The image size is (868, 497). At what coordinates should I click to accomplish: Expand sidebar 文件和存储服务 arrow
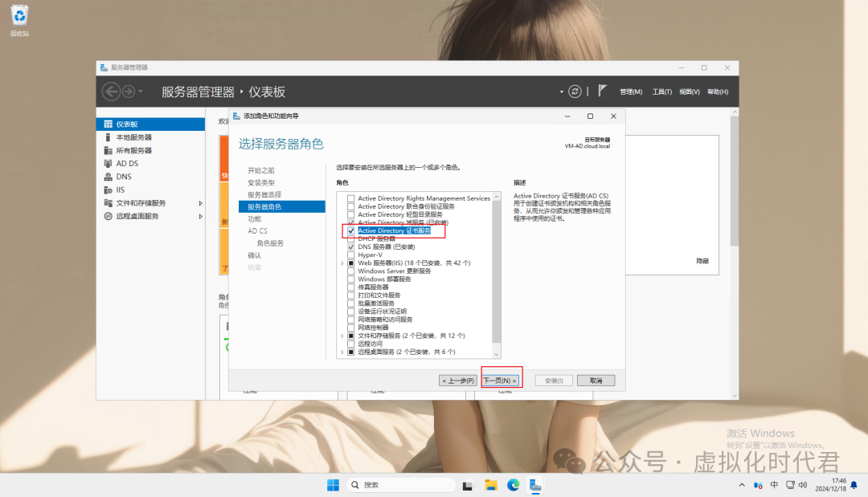[x=200, y=203]
